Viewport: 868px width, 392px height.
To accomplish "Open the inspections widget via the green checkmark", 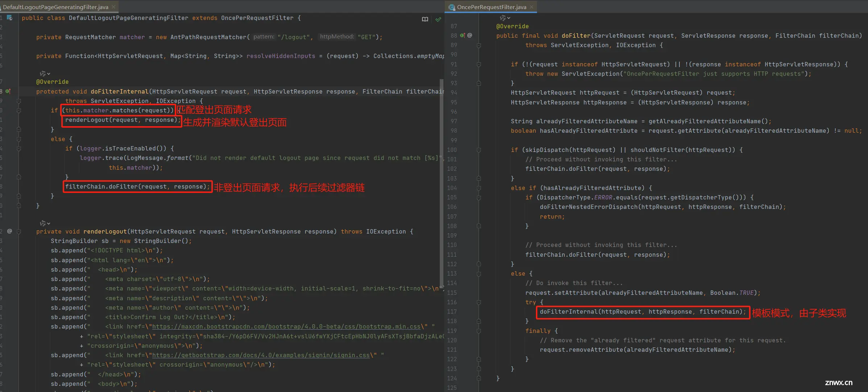I will coord(438,19).
